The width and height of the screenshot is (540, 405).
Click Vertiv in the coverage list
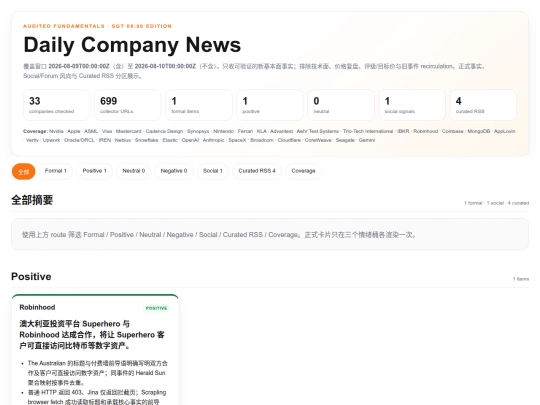click(x=32, y=140)
